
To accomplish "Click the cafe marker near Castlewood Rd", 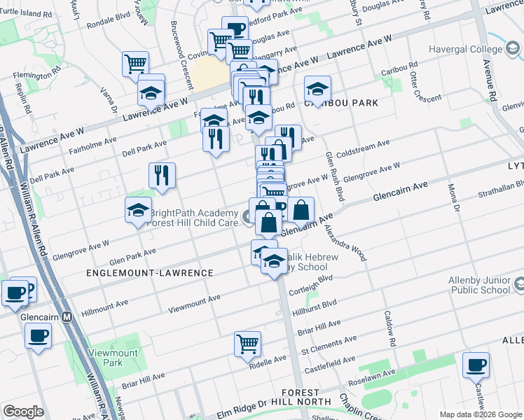I will [476, 365].
